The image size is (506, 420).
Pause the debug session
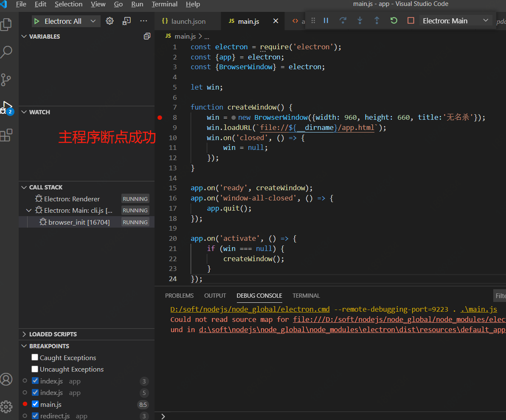326,21
